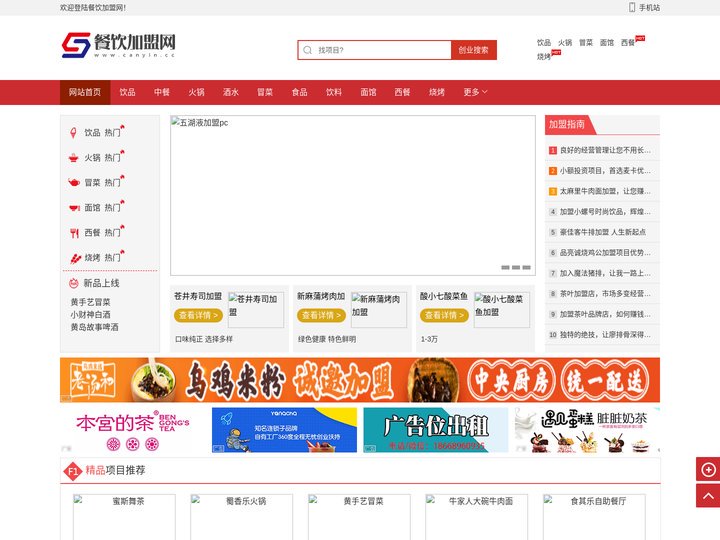Click the 冒菜 teapot icon in the sidebar
This screenshot has width=720, height=540.
[74, 183]
